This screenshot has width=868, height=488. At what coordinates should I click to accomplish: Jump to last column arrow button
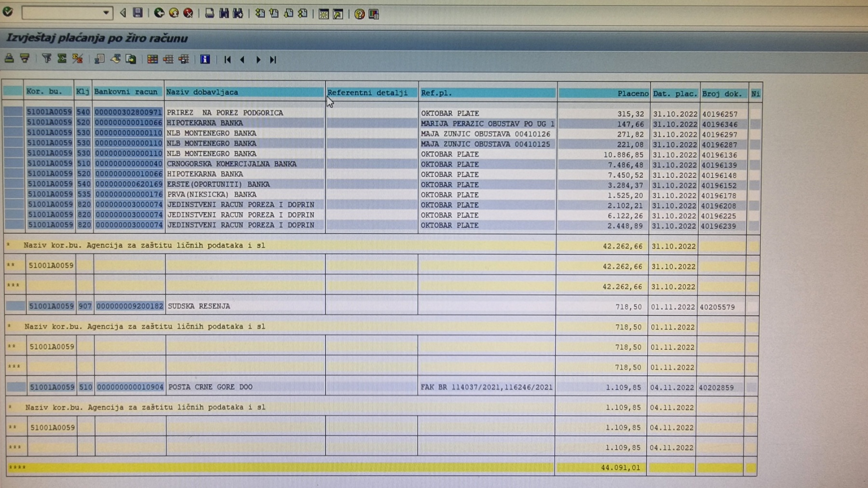click(273, 60)
